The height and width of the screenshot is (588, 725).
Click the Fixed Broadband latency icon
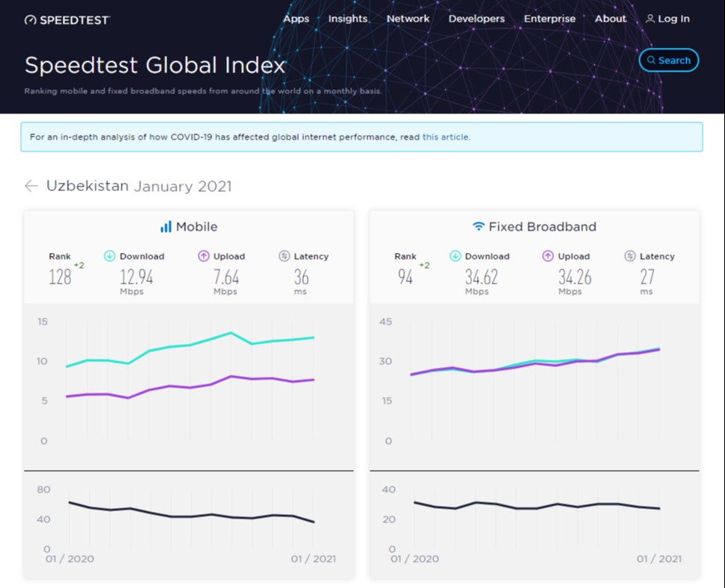click(630, 256)
